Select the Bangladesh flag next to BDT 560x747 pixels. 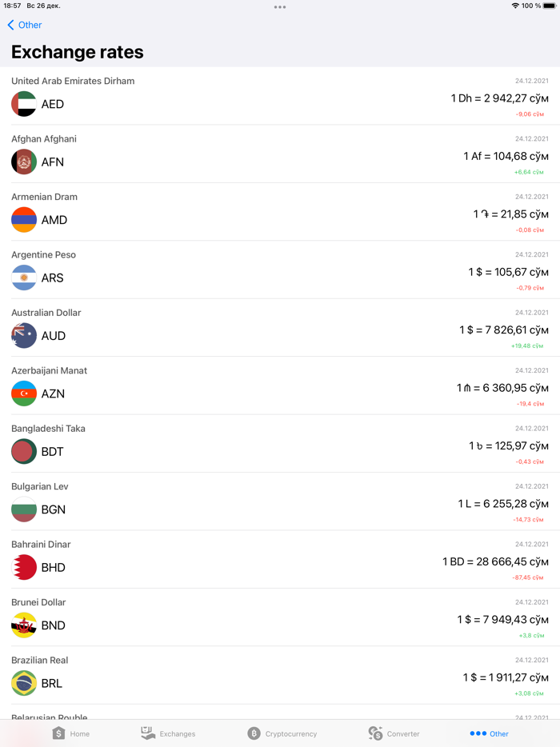[23, 451]
